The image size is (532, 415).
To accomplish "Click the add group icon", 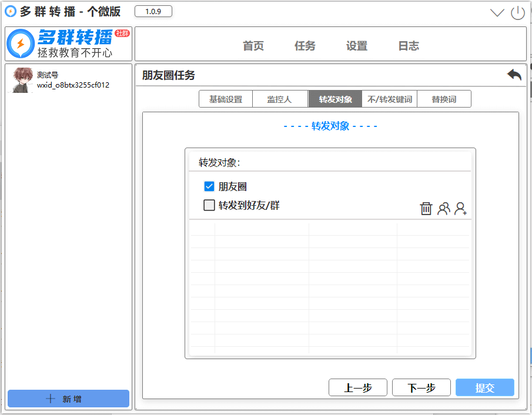I will coord(444,208).
